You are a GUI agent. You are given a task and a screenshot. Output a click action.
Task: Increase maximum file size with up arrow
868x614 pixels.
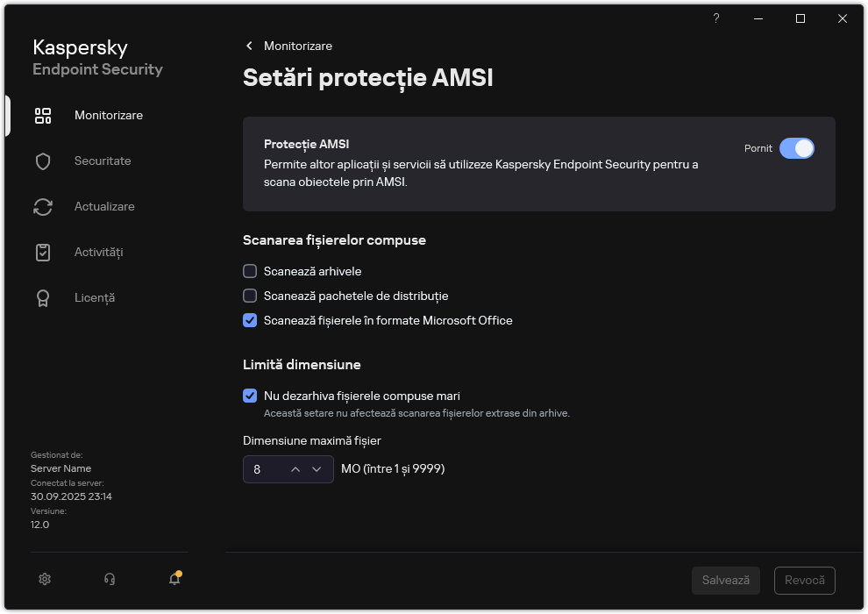click(295, 469)
